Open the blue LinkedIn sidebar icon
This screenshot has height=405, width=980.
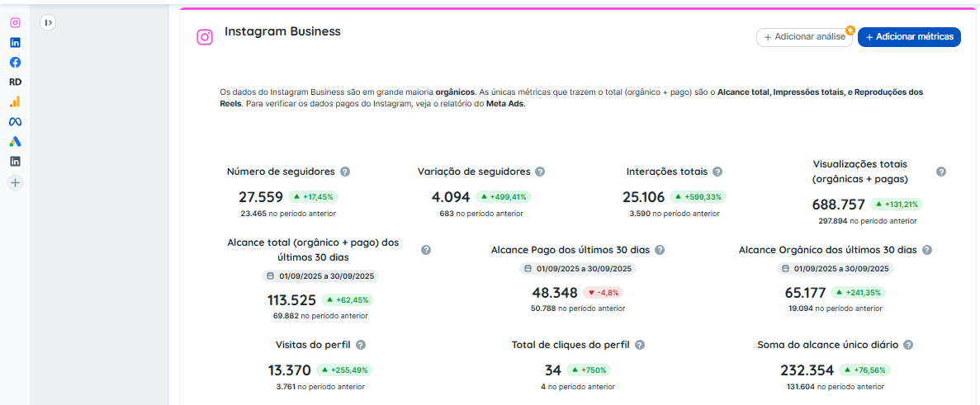pyautogui.click(x=15, y=42)
